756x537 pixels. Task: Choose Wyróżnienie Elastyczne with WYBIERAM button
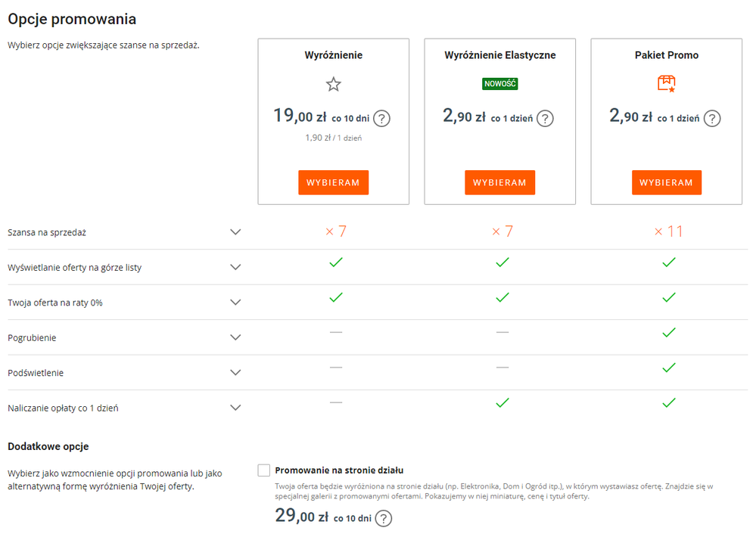pyautogui.click(x=499, y=182)
